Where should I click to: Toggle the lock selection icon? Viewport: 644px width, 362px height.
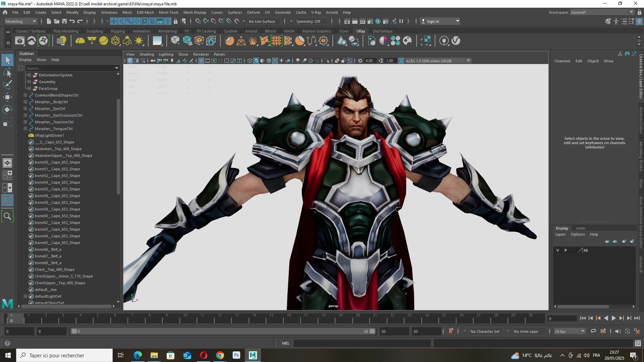coord(175,21)
